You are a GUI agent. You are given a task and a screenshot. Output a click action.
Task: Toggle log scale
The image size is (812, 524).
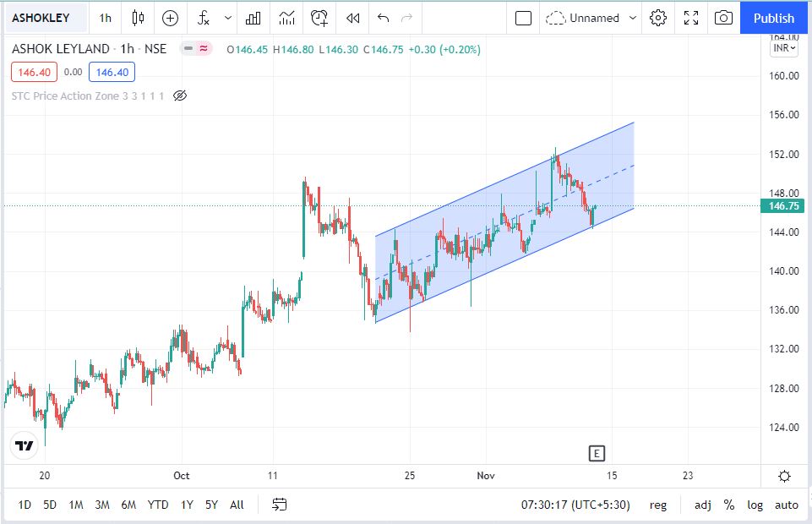(x=755, y=505)
